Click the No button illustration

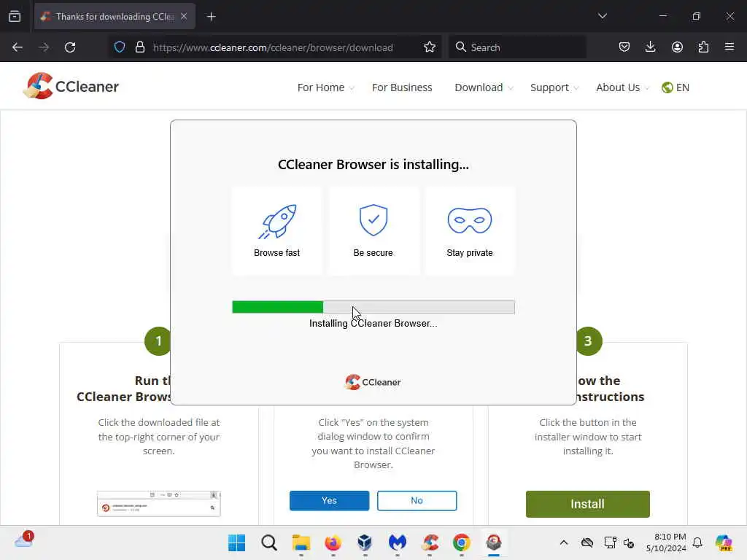point(417,500)
